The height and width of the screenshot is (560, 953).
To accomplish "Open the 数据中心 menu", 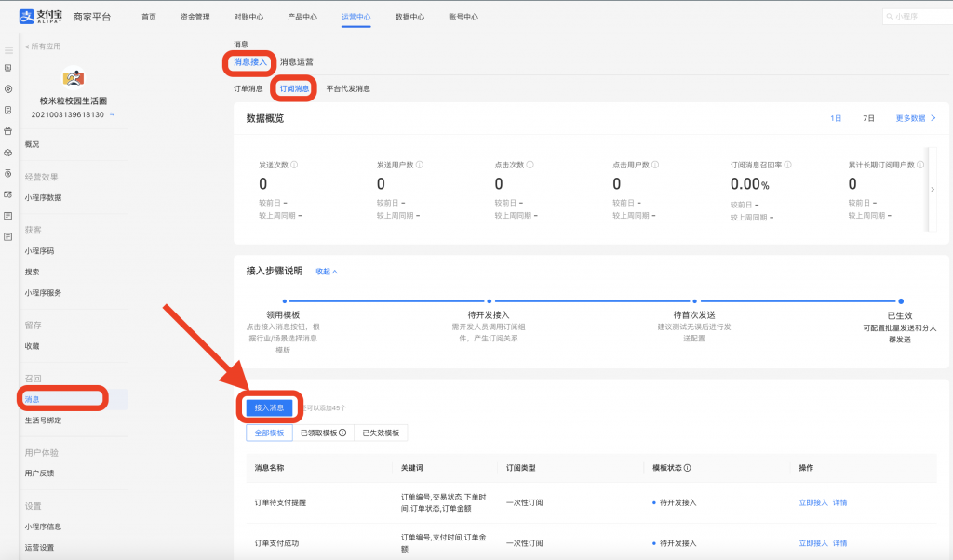I will (409, 16).
